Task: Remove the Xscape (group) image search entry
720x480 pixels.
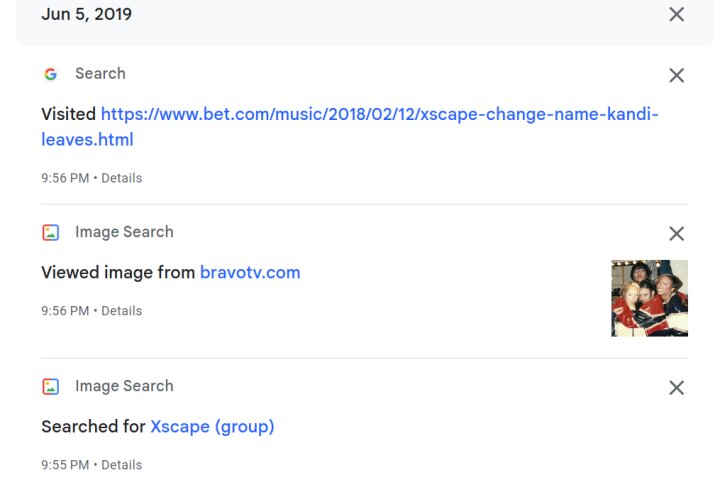Action: [x=676, y=388]
